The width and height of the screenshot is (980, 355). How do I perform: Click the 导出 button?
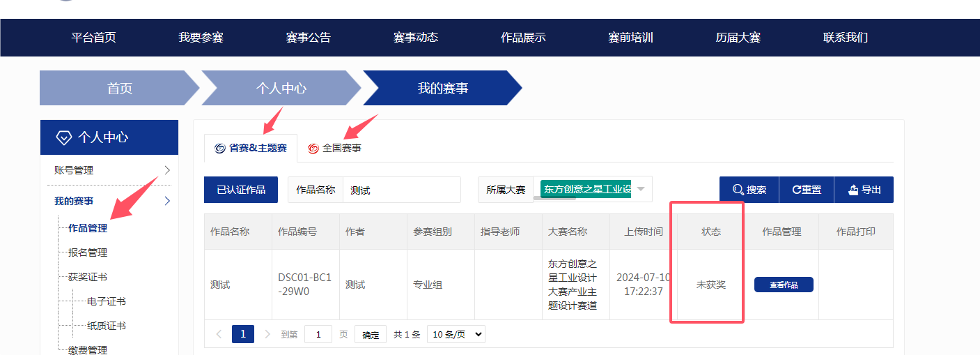[864, 190]
